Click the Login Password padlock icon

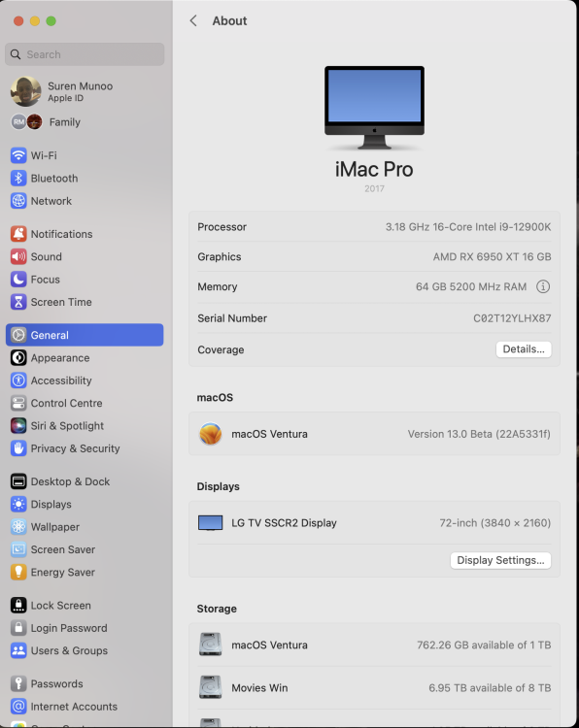(x=18, y=628)
